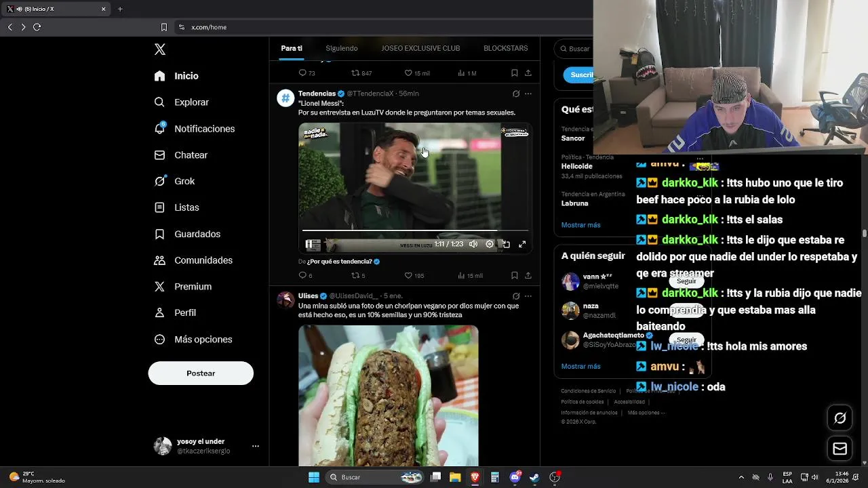The image size is (868, 488).
Task: Expand Messi video to fullscreen
Action: pyautogui.click(x=522, y=244)
